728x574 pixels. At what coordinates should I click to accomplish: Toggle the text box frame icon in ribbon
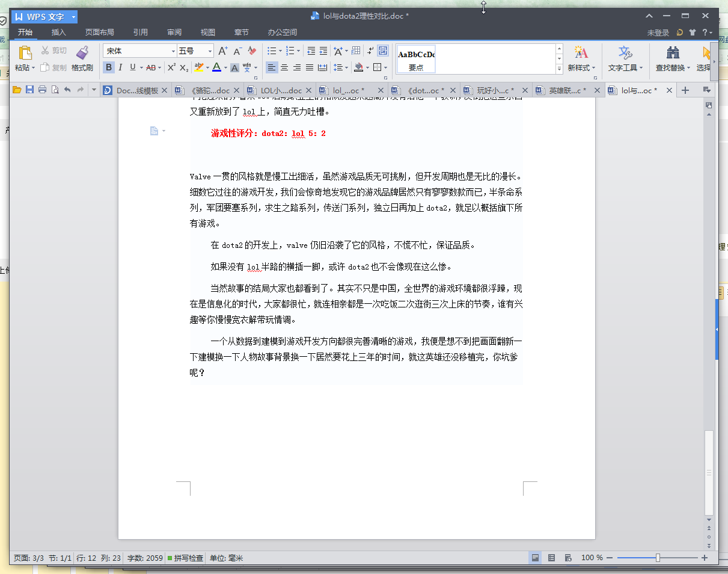(x=383, y=51)
